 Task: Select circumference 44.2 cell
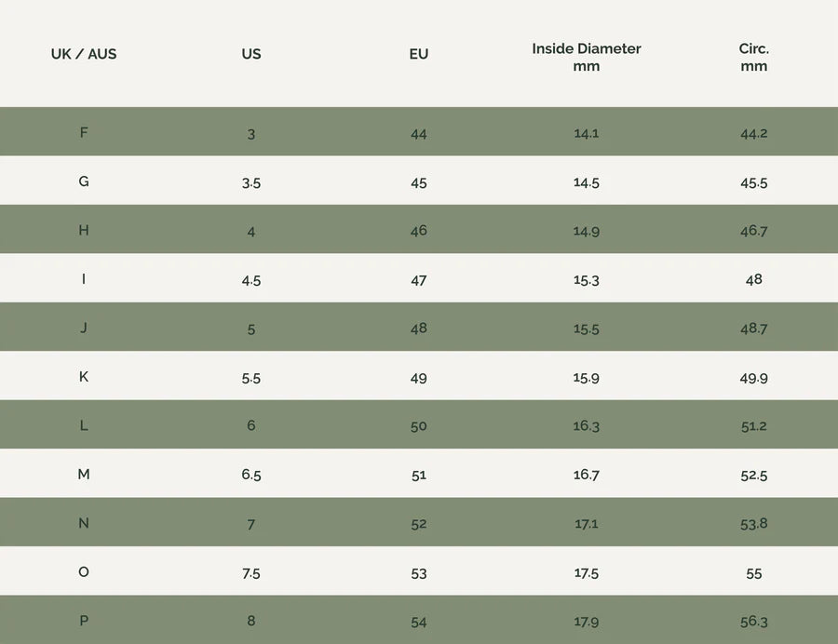coord(754,133)
